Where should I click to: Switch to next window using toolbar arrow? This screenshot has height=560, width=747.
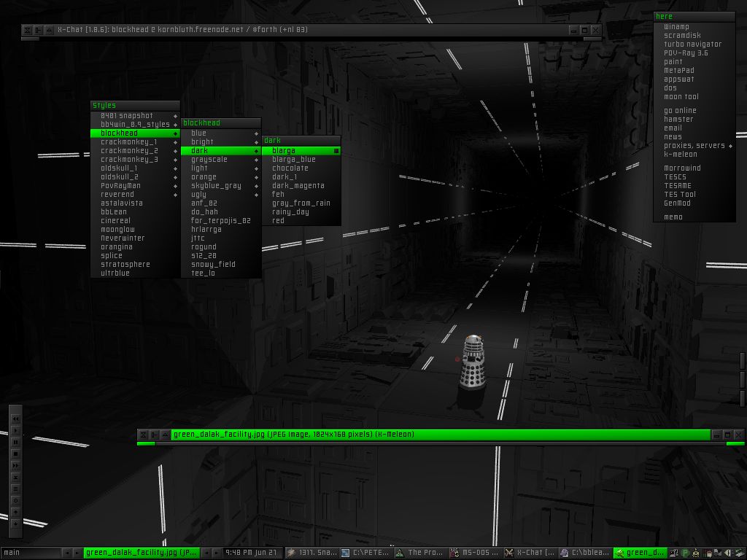(x=216, y=553)
